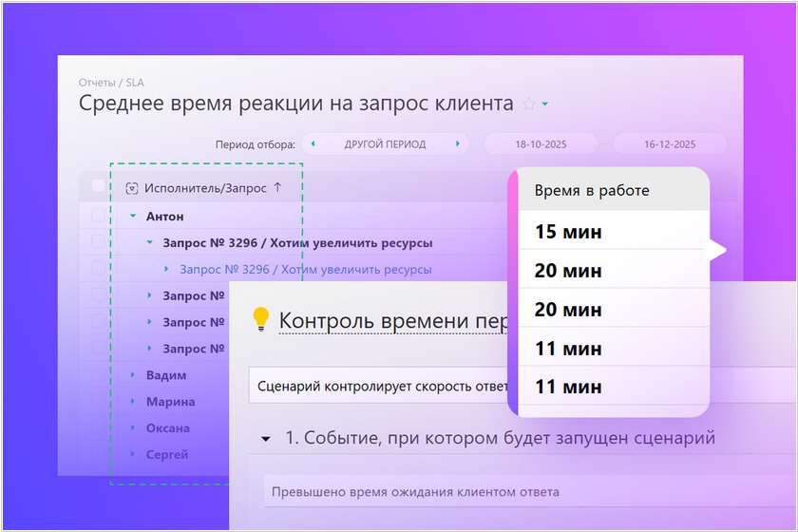Expand the Вадим group
798x532 pixels.
pos(133,375)
